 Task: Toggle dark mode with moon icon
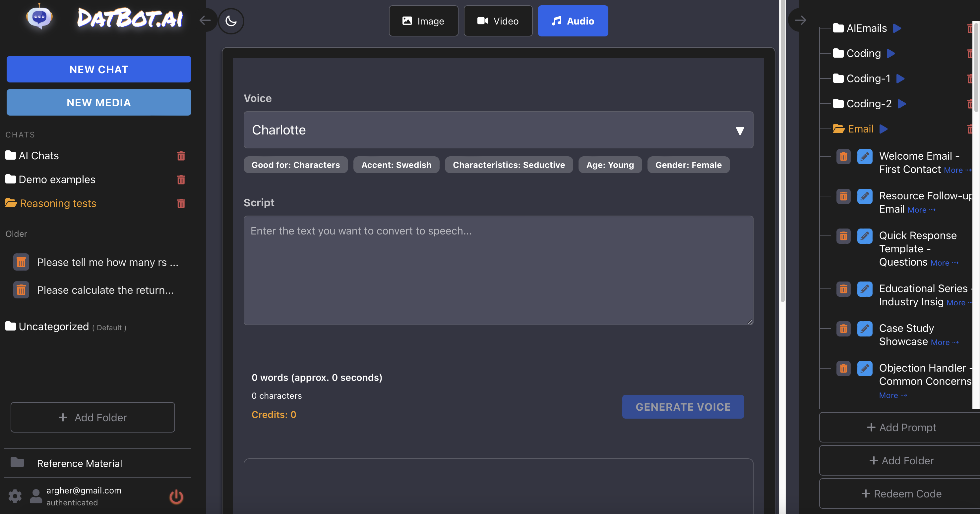click(x=231, y=21)
